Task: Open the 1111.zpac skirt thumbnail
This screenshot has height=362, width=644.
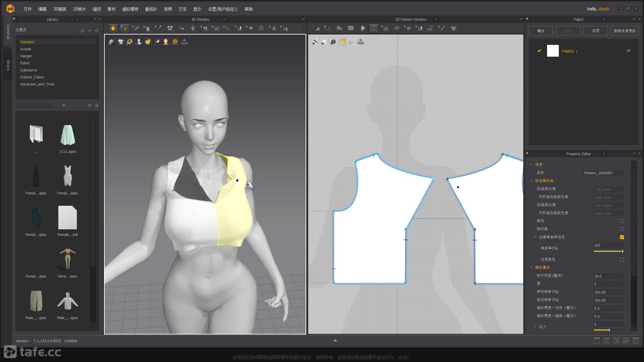Action: (68, 135)
